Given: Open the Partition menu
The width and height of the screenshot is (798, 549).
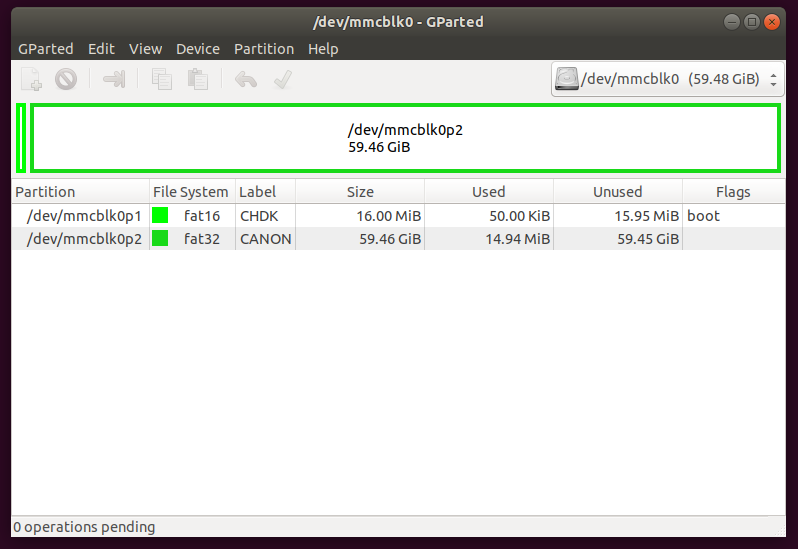Looking at the screenshot, I should point(264,48).
